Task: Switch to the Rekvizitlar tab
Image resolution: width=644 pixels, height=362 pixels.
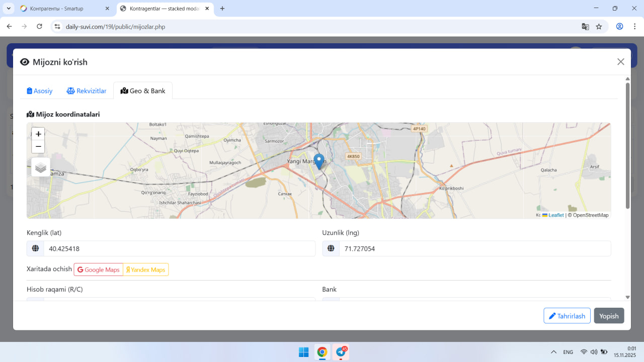Action: pyautogui.click(x=87, y=91)
